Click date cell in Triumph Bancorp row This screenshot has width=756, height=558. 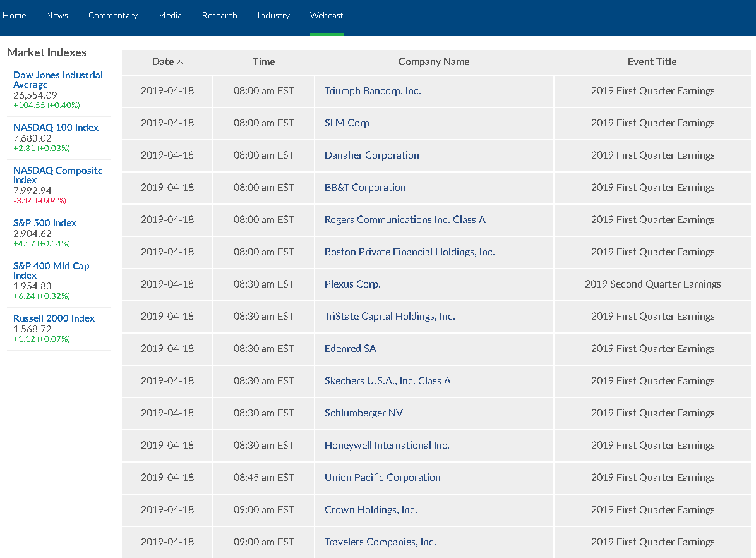167,90
